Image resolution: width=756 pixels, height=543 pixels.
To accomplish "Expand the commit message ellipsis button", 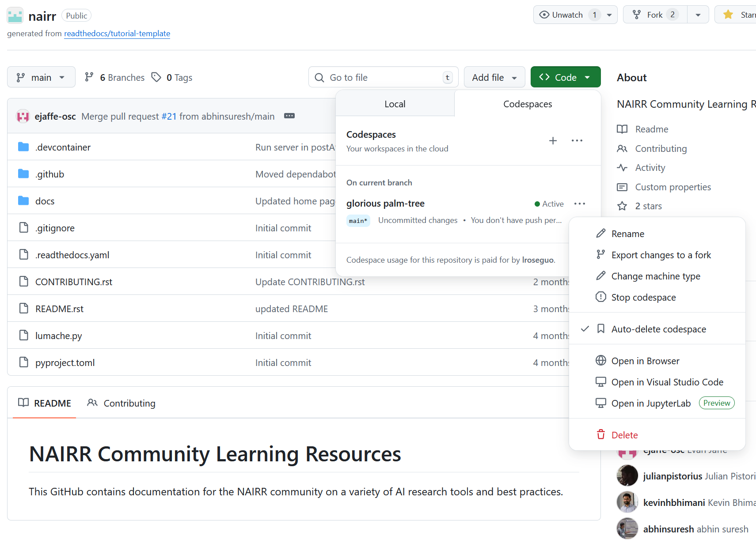I will coord(289,116).
